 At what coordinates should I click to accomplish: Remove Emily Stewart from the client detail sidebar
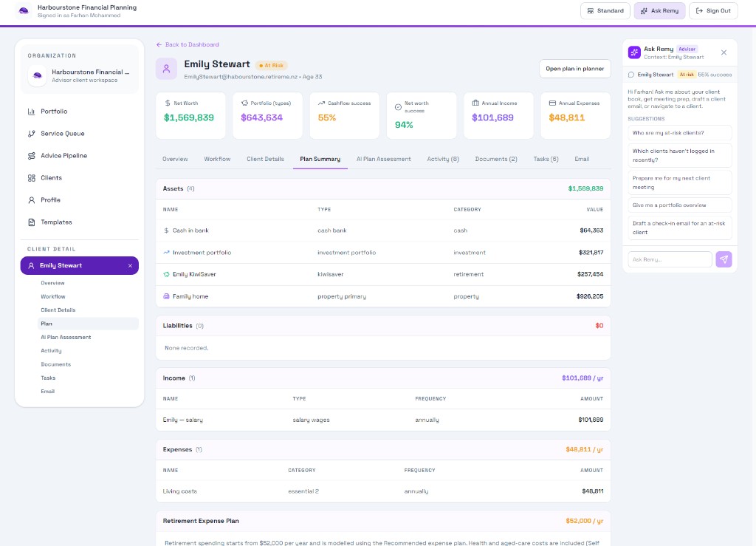130,266
